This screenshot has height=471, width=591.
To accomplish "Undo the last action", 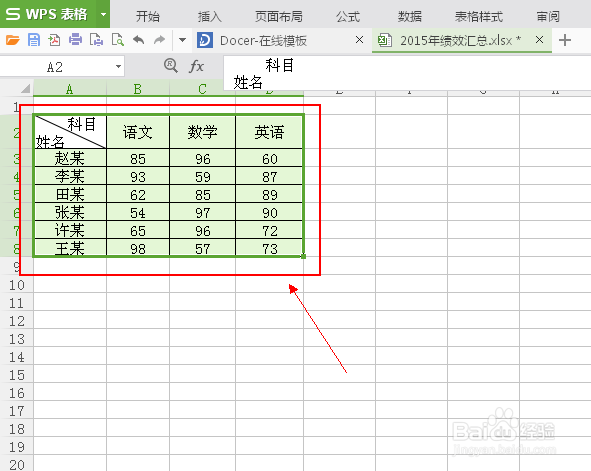I will [x=139, y=40].
